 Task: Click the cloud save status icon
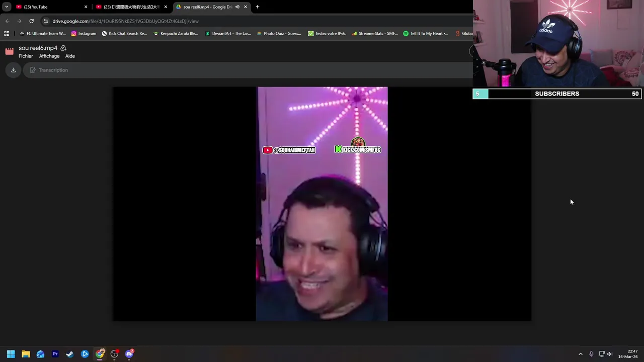click(x=63, y=48)
